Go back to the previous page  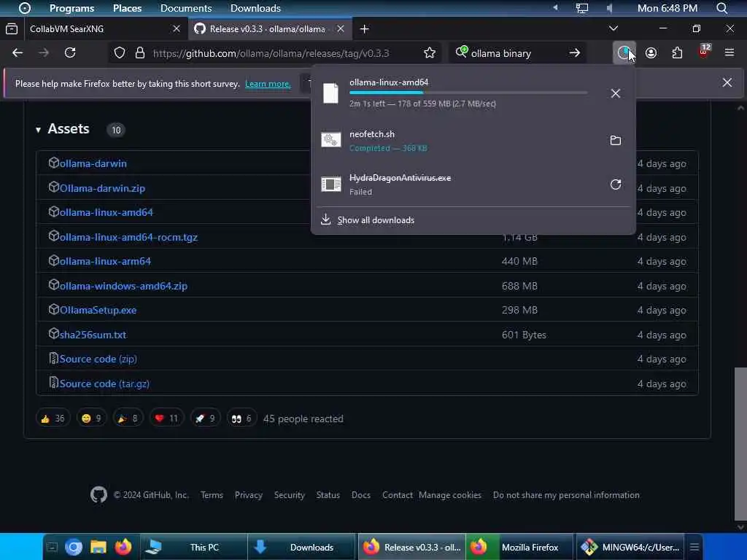coord(18,52)
